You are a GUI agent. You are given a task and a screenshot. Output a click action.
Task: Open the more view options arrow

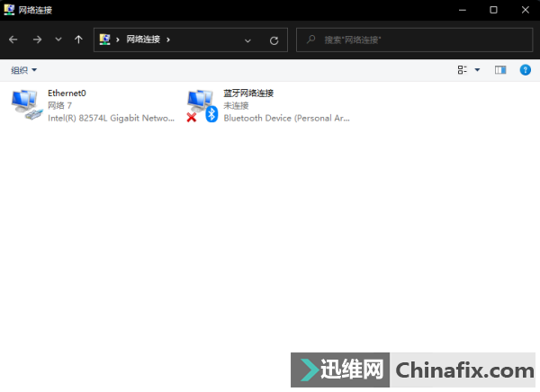tap(477, 70)
